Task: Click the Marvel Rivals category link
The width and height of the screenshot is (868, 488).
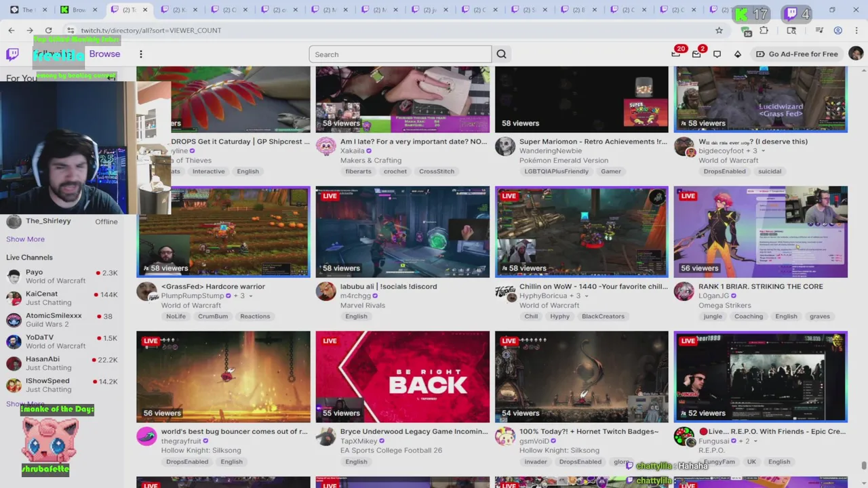Action: [362, 306]
